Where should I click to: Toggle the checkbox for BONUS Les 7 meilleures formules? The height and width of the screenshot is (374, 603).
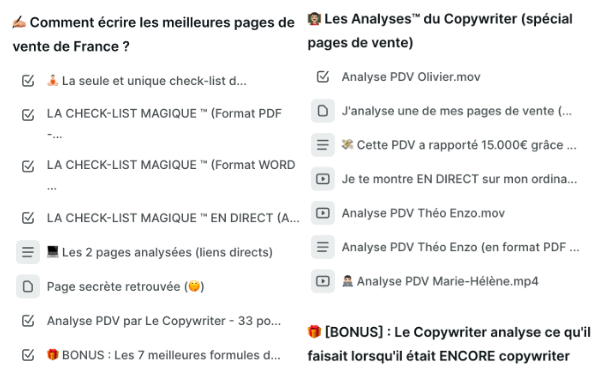pyautogui.click(x=28, y=355)
